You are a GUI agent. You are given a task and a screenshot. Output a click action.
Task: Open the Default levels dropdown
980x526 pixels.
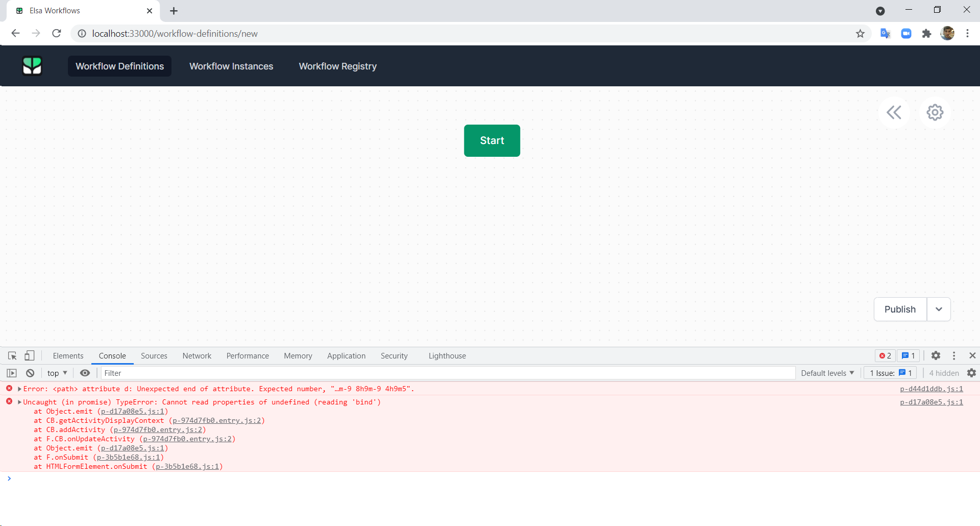click(x=826, y=373)
